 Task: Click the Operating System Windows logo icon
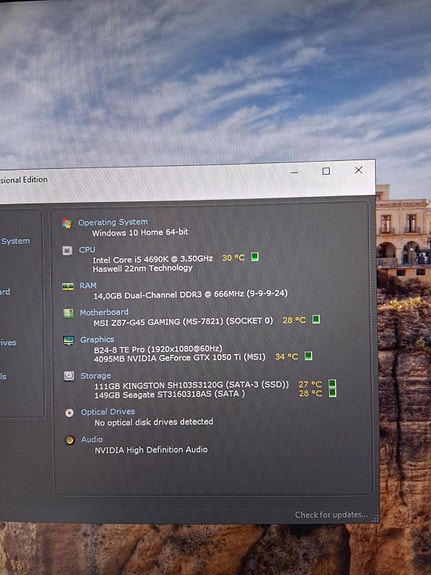tap(67, 223)
